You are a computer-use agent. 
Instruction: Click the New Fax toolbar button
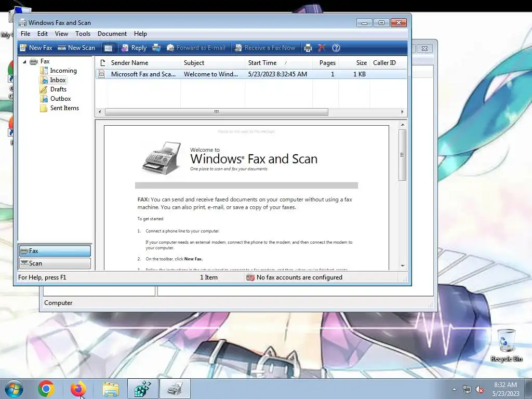(x=36, y=48)
